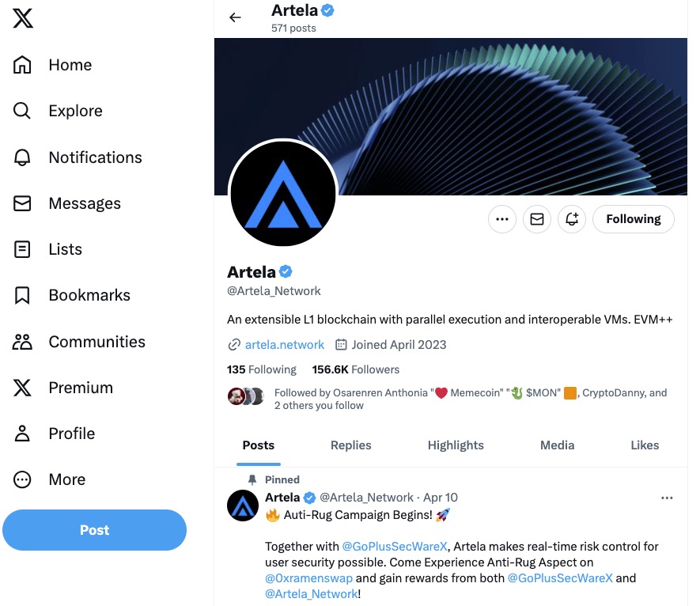This screenshot has width=700, height=606.
Task: Click the X logo icon
Action: (x=23, y=18)
